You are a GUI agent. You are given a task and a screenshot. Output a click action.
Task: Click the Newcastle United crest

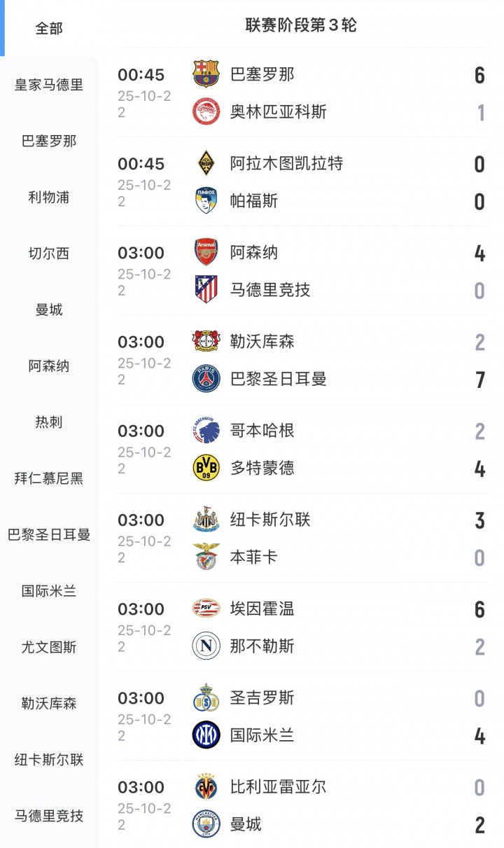coord(206,520)
